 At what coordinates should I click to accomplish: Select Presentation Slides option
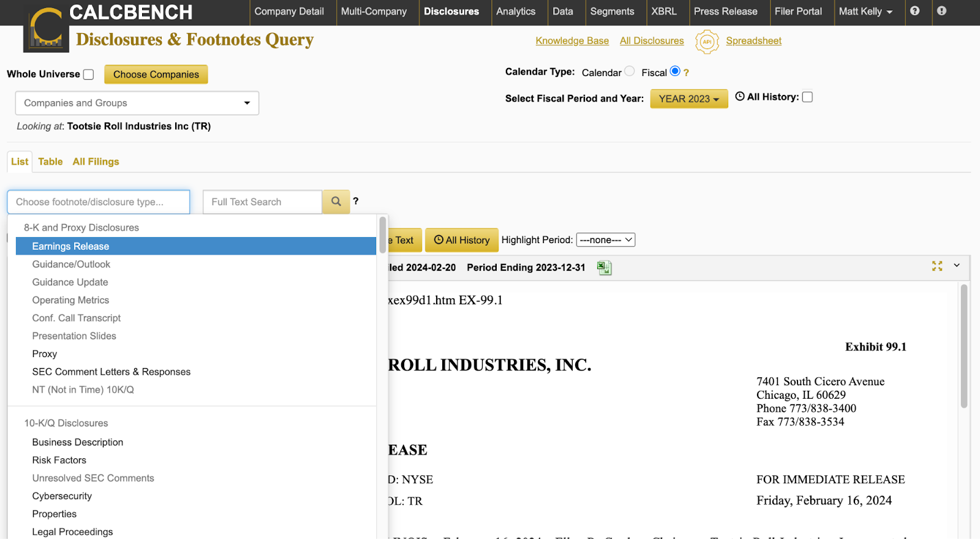click(x=196, y=336)
